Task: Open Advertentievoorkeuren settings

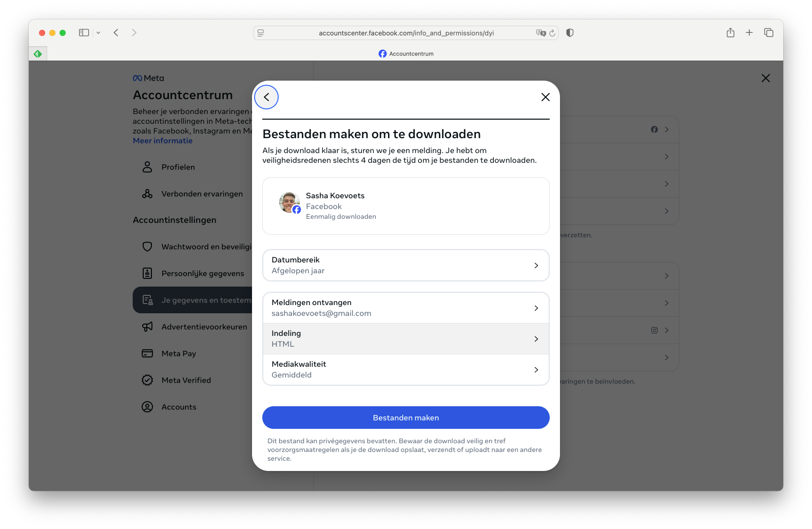Action: tap(192, 327)
